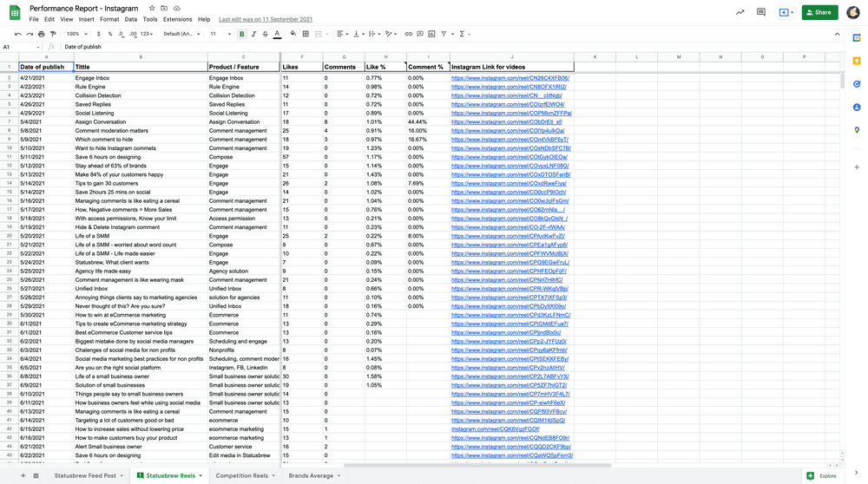The width and height of the screenshot is (868, 484).
Task: Open Google Keep in side panel
Action: tap(857, 61)
